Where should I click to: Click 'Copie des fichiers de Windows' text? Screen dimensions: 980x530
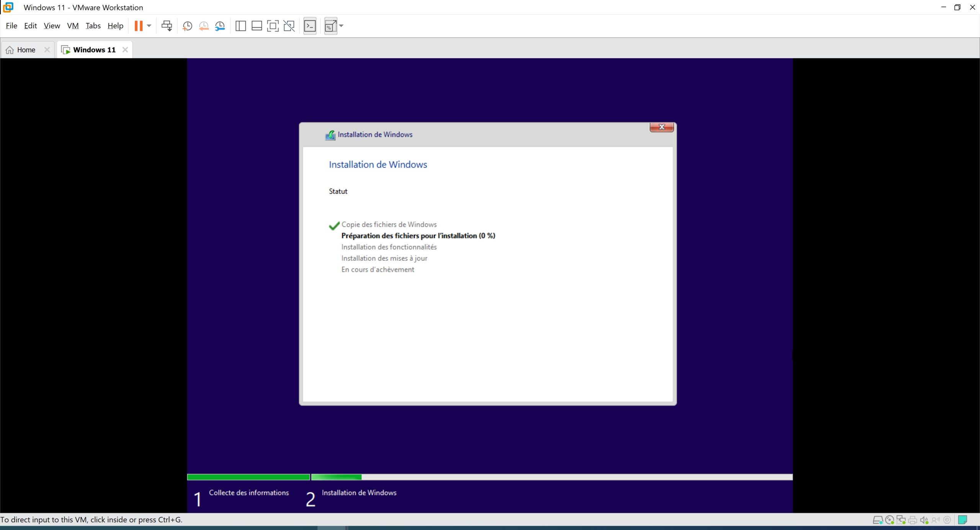(389, 224)
